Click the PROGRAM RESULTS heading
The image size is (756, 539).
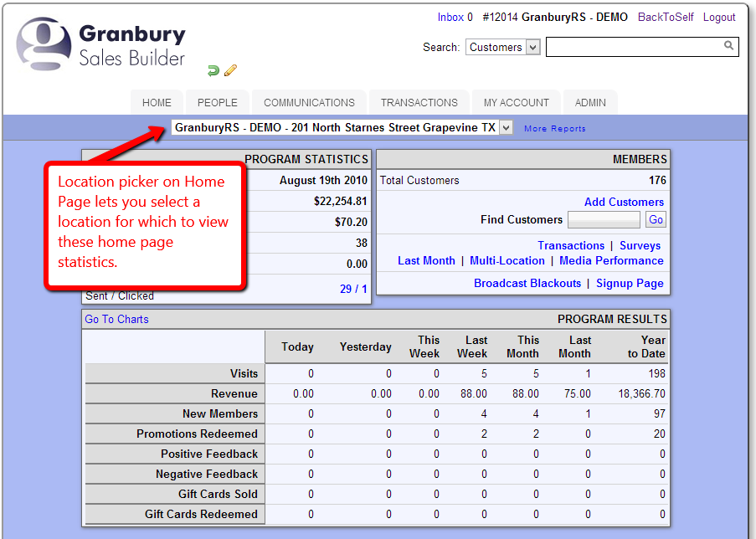tap(612, 319)
